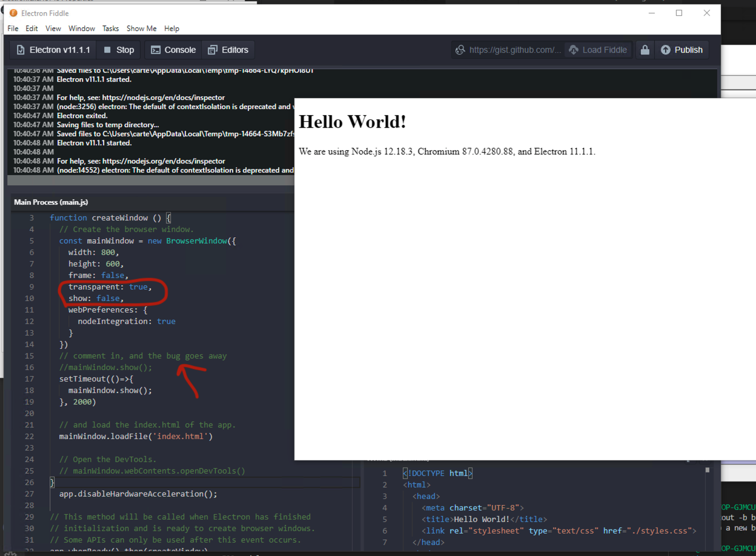Click the Stop square icon

[107, 50]
